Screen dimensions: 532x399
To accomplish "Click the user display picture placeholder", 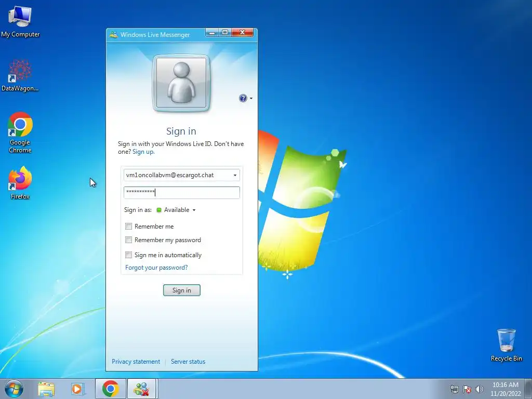I will (181, 83).
